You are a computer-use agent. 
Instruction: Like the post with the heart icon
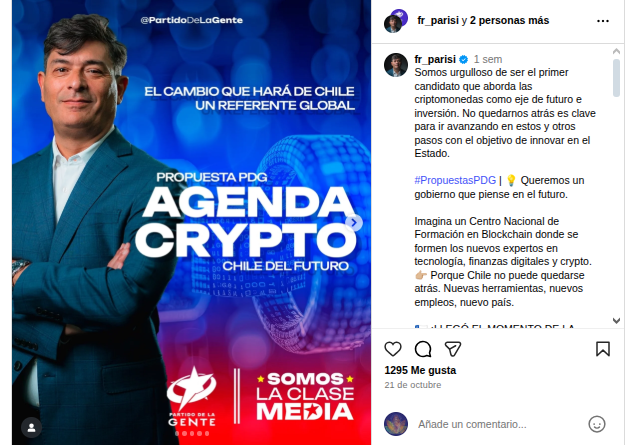point(393,349)
